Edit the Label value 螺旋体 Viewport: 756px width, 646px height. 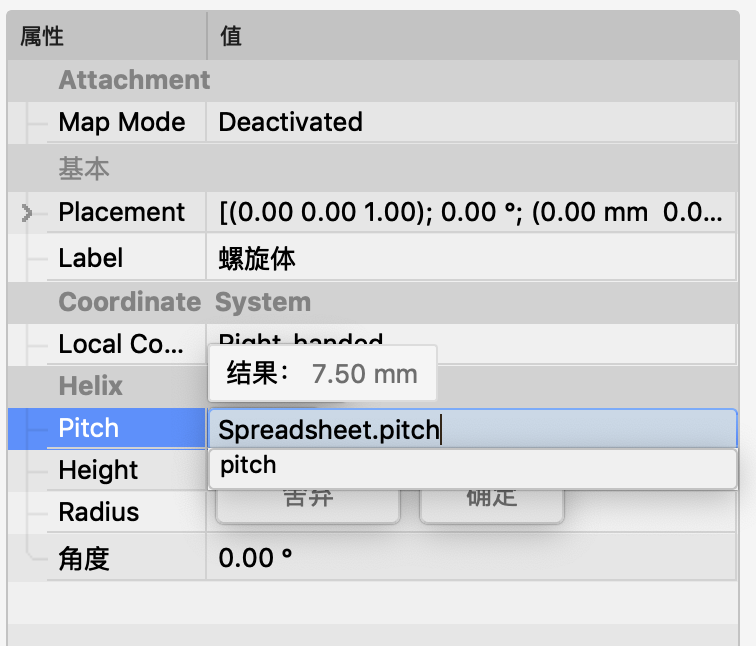click(258, 258)
